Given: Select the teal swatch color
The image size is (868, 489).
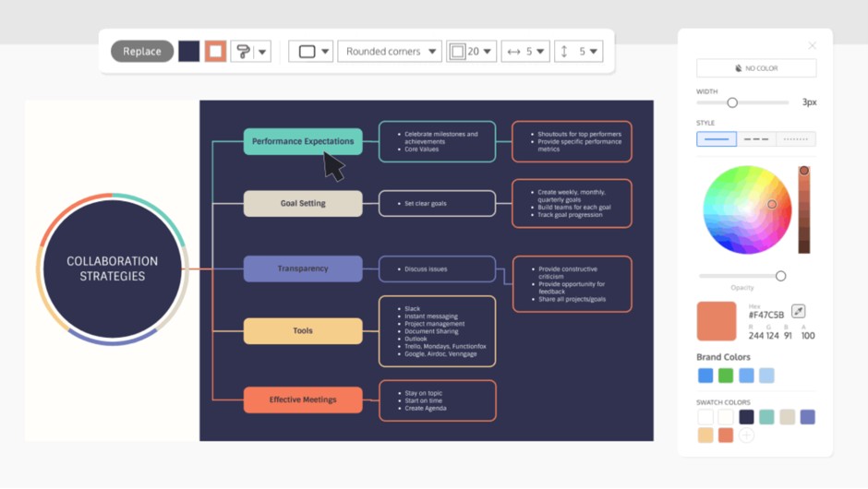Looking at the screenshot, I should [x=766, y=416].
